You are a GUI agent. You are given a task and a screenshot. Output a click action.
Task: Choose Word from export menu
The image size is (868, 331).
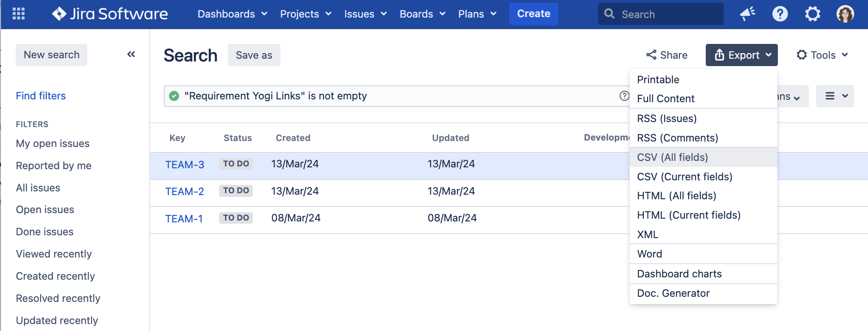pyautogui.click(x=649, y=254)
